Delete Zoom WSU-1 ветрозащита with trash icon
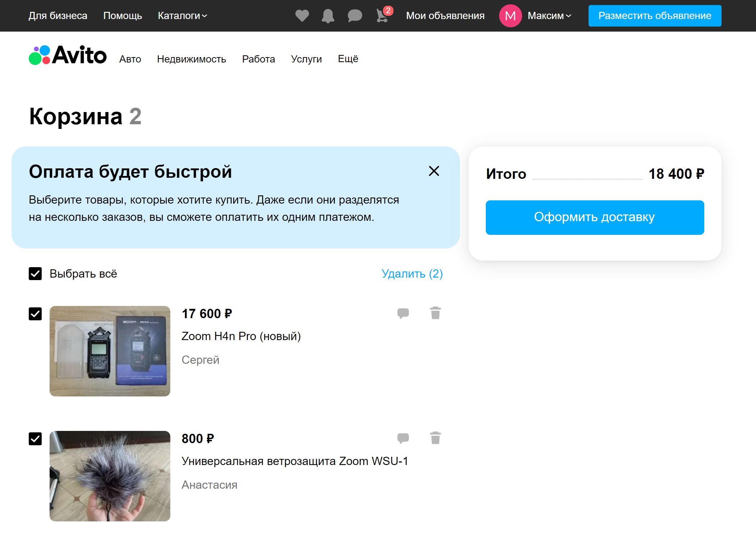This screenshot has height=553, width=756. click(x=435, y=438)
